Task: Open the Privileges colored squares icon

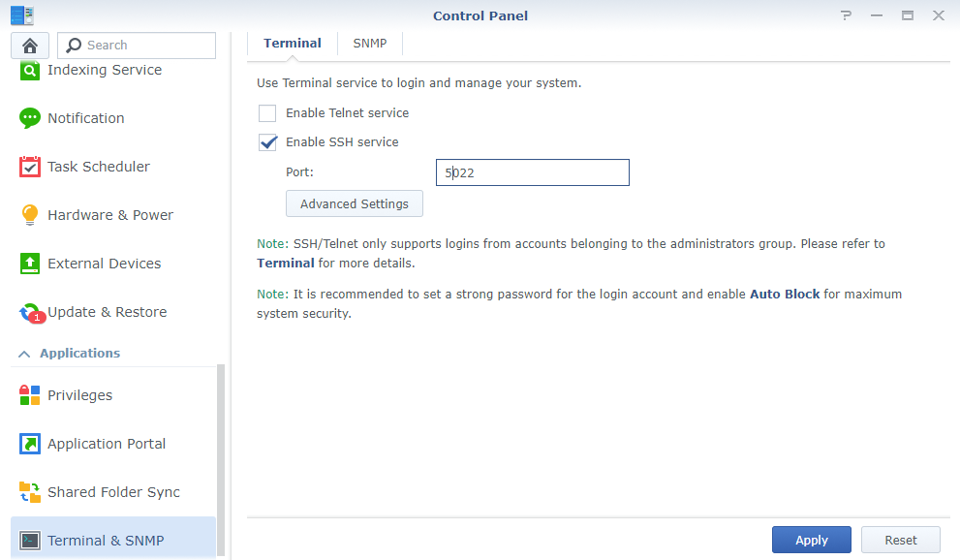Action: pos(29,395)
